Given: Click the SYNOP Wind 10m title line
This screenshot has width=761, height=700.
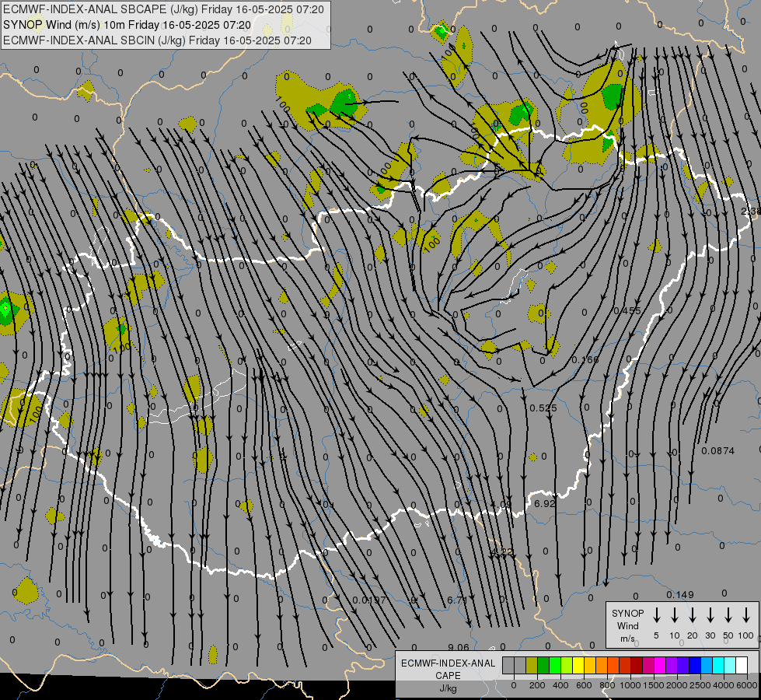Looking at the screenshot, I should 127,25.
